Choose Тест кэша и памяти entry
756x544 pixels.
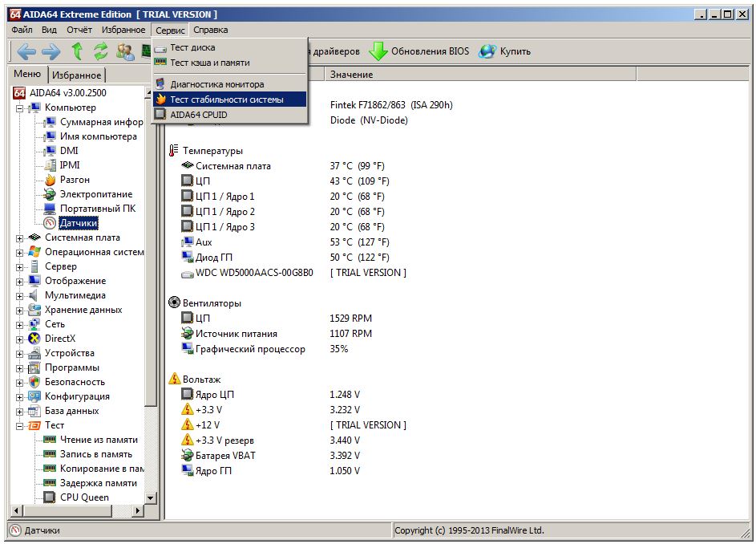229,63
